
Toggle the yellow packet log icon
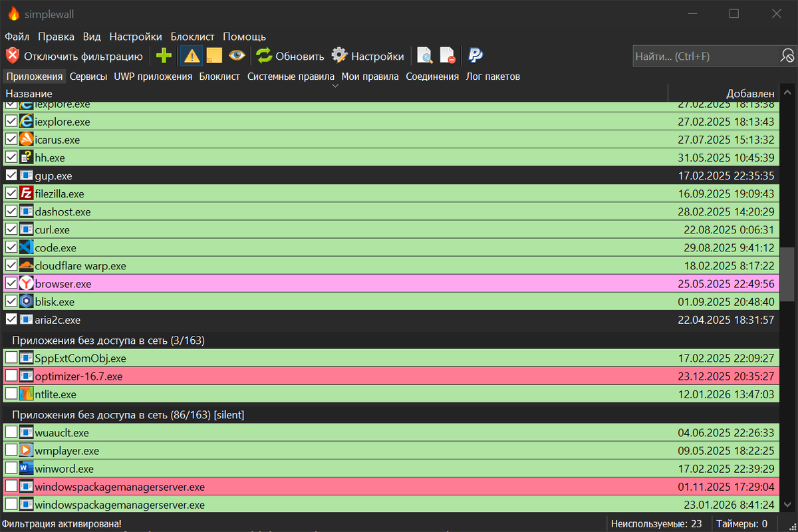coord(214,56)
